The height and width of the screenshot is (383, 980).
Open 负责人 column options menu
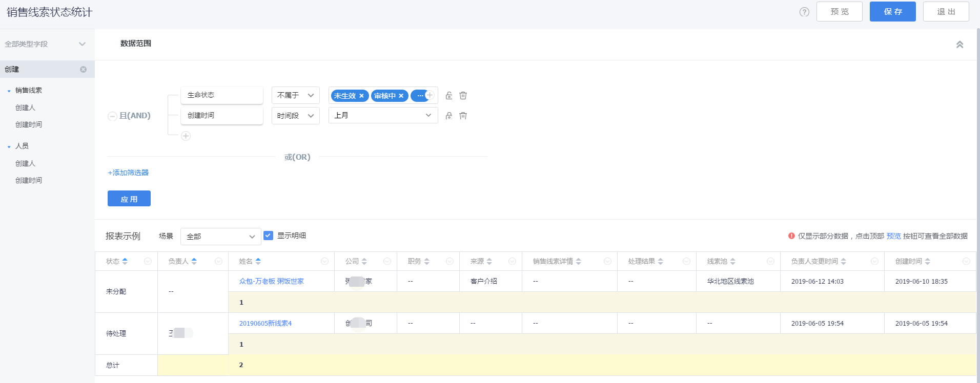click(218, 261)
